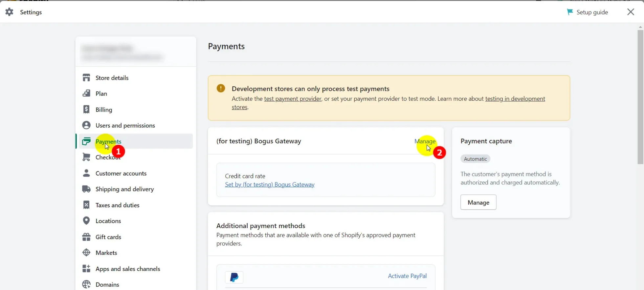
Task: Click the vertical scrollbar thumb
Action: (x=640, y=97)
